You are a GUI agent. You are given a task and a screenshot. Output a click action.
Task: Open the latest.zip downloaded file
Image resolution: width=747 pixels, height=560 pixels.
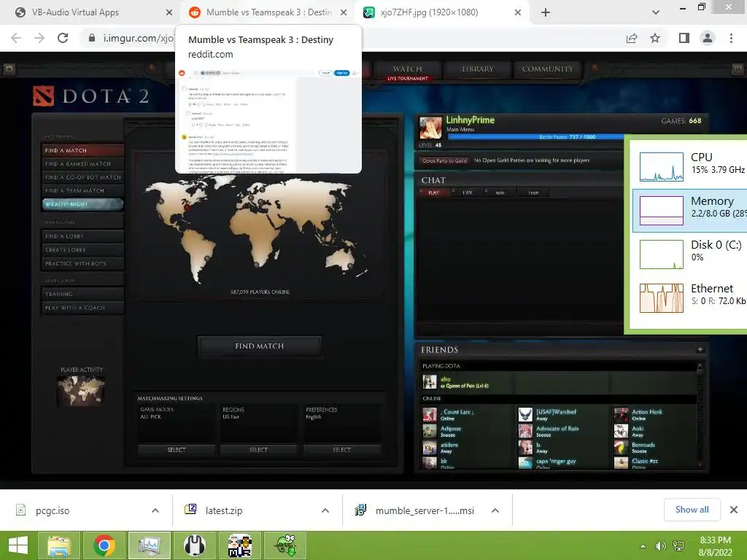224,510
